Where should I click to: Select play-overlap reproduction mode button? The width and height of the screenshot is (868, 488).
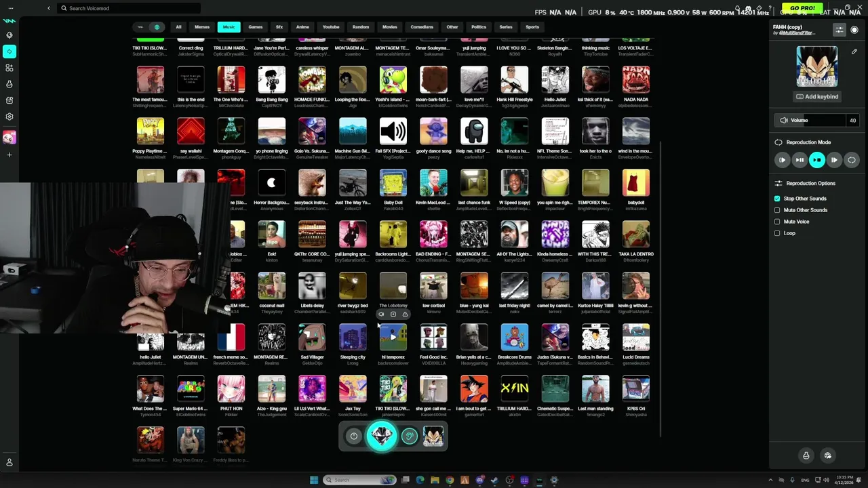click(x=834, y=160)
